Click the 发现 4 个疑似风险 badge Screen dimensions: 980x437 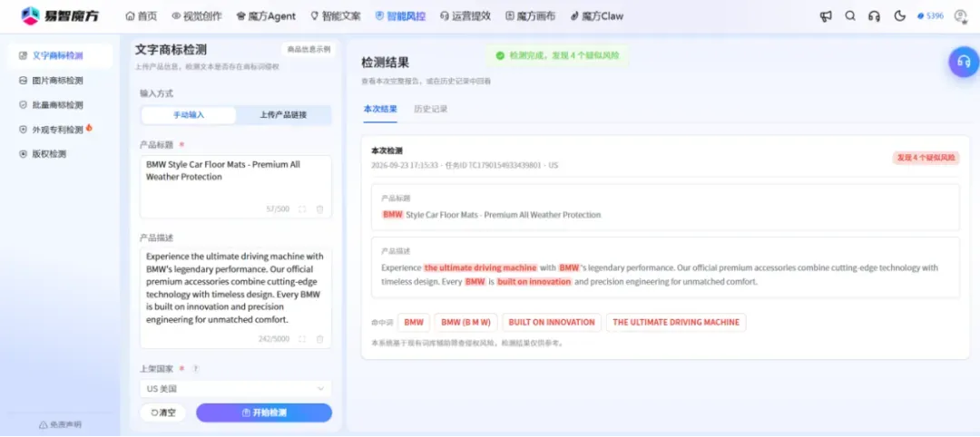926,158
